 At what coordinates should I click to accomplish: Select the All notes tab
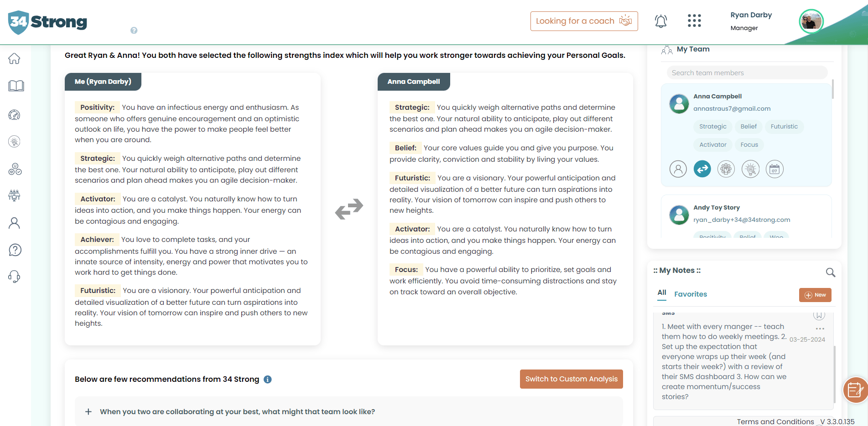pos(662,293)
